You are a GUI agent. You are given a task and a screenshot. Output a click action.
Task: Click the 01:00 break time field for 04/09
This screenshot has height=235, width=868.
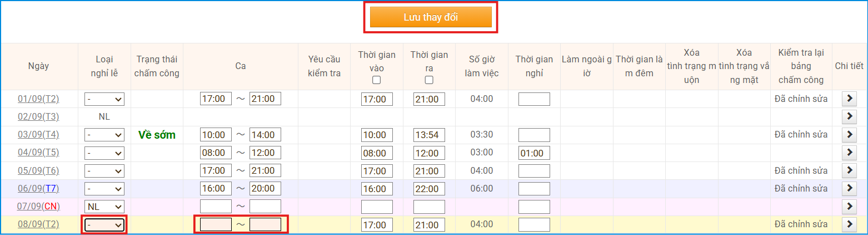pyautogui.click(x=534, y=153)
